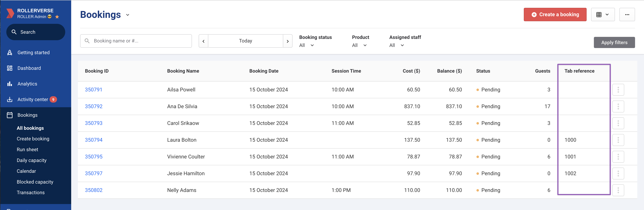
Task: Open booking 350791 link
Action: click(94, 90)
